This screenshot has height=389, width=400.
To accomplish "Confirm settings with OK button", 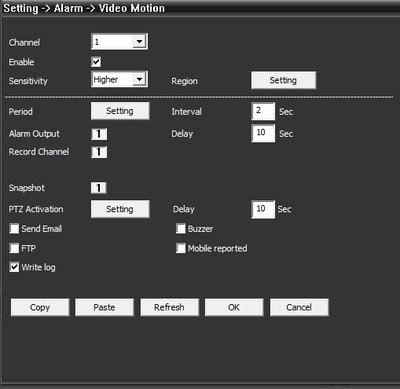I will point(234,307).
